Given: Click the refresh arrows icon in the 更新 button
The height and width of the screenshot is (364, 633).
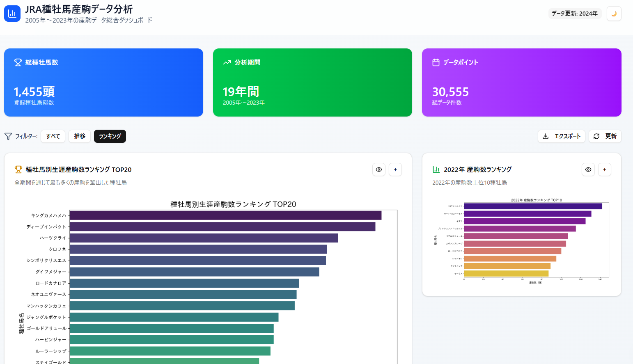Looking at the screenshot, I should pos(596,136).
